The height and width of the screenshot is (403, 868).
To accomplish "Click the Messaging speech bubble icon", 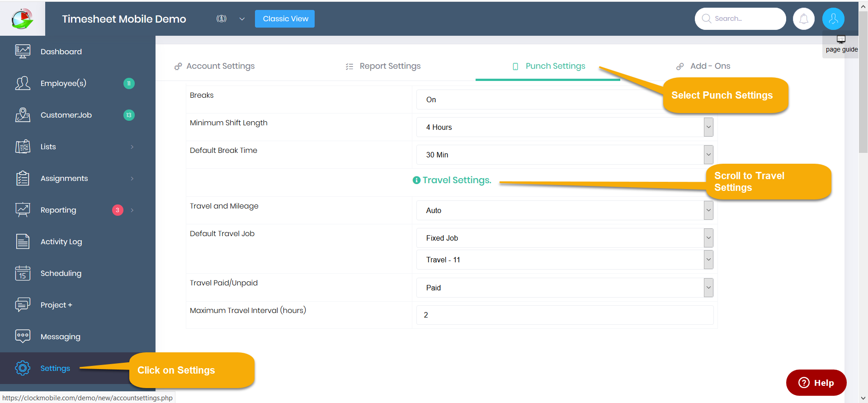I will [23, 336].
